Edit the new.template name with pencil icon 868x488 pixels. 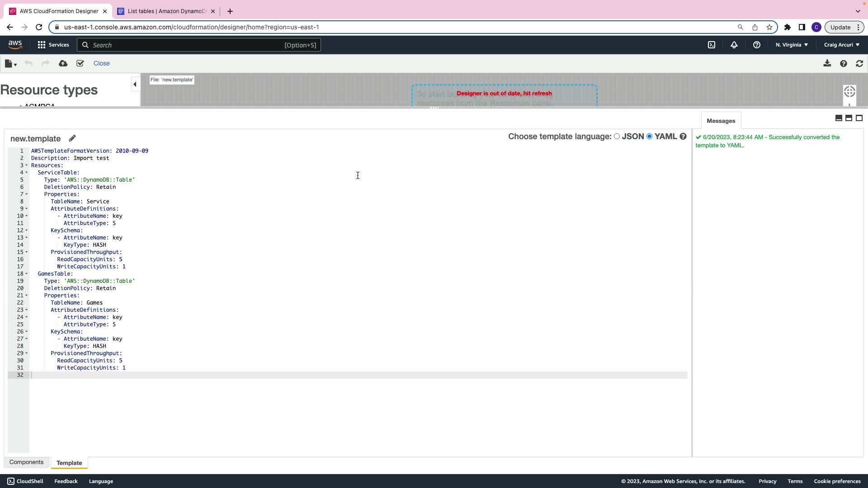coord(72,138)
